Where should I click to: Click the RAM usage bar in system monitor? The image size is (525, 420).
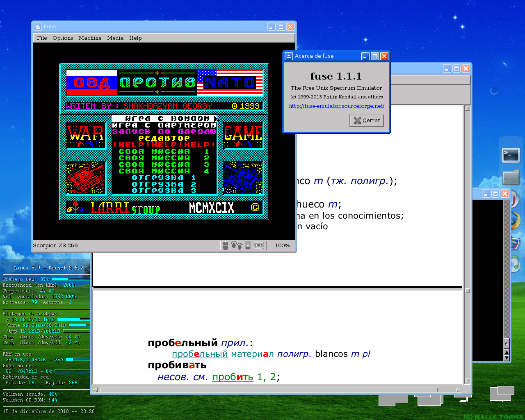[x=78, y=359]
